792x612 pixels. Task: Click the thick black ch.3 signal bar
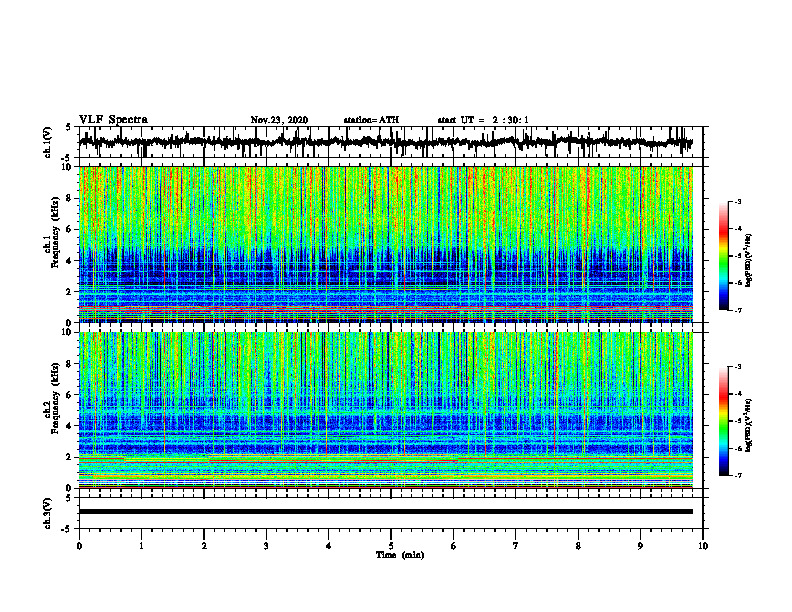tap(386, 512)
